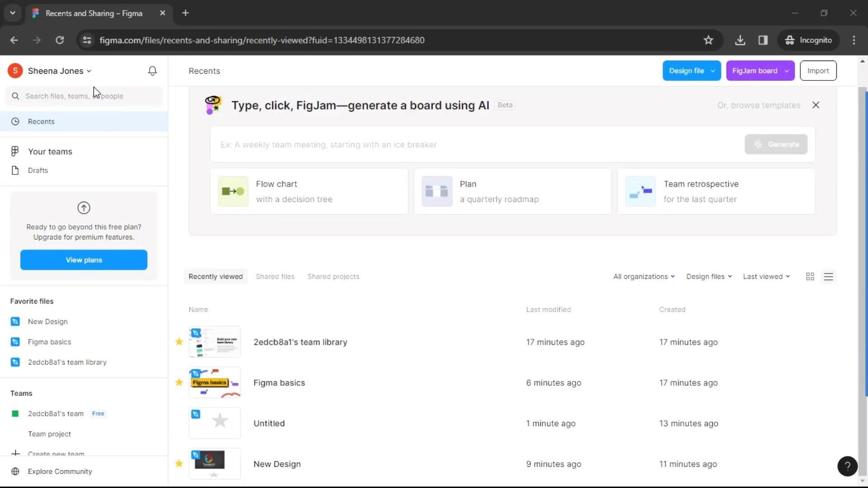The height and width of the screenshot is (488, 868).
Task: Click the Explore Community globe icon
Action: 15,471
